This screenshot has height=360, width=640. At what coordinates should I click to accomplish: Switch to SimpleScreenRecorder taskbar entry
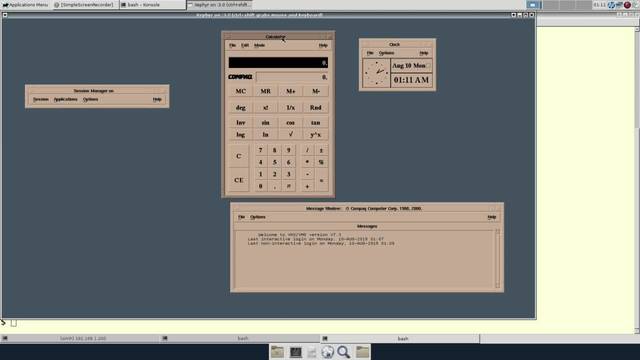[86, 5]
